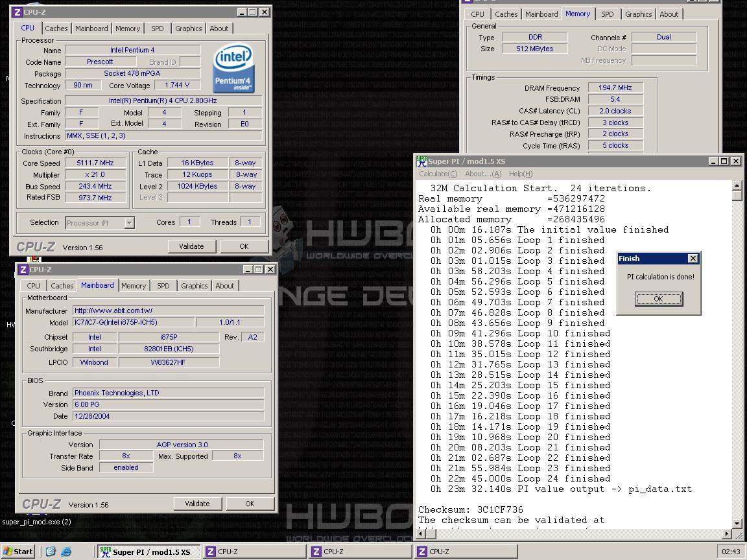This screenshot has width=747, height=560.
Task: Click Super PI horizontal scrollbar right arrow
Action: point(726,534)
